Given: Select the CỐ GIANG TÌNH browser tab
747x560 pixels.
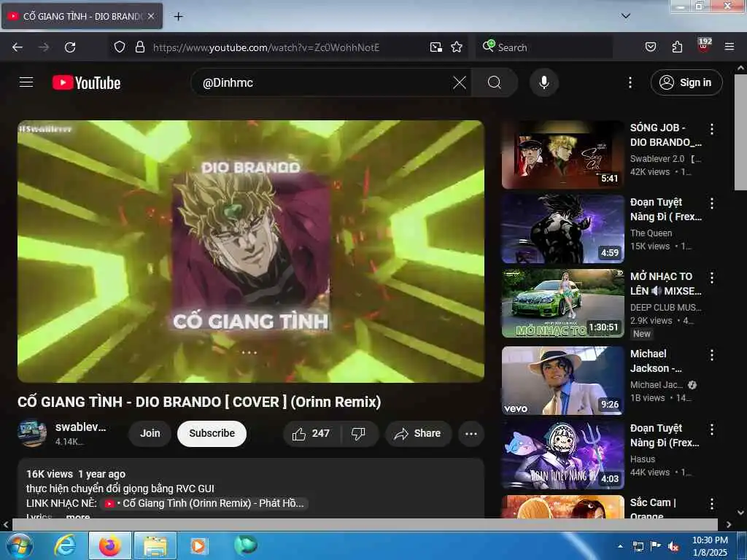Looking at the screenshot, I should (82, 16).
